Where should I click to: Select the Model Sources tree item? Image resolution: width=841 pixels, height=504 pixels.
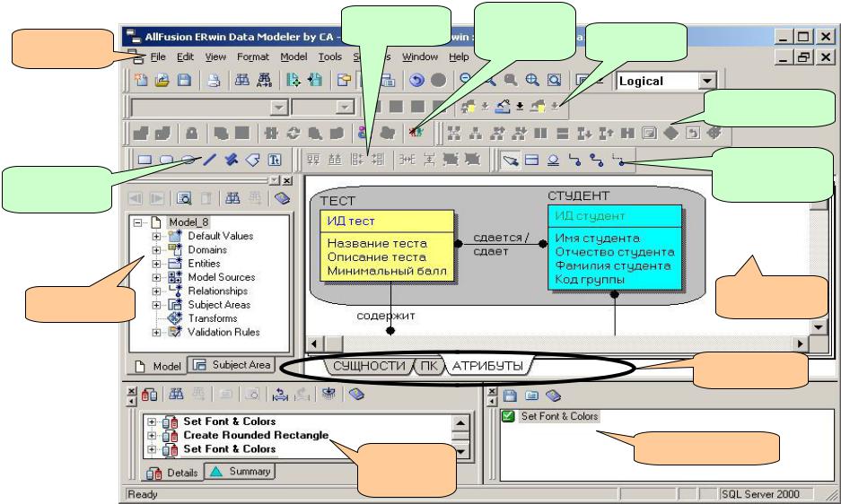(222, 277)
